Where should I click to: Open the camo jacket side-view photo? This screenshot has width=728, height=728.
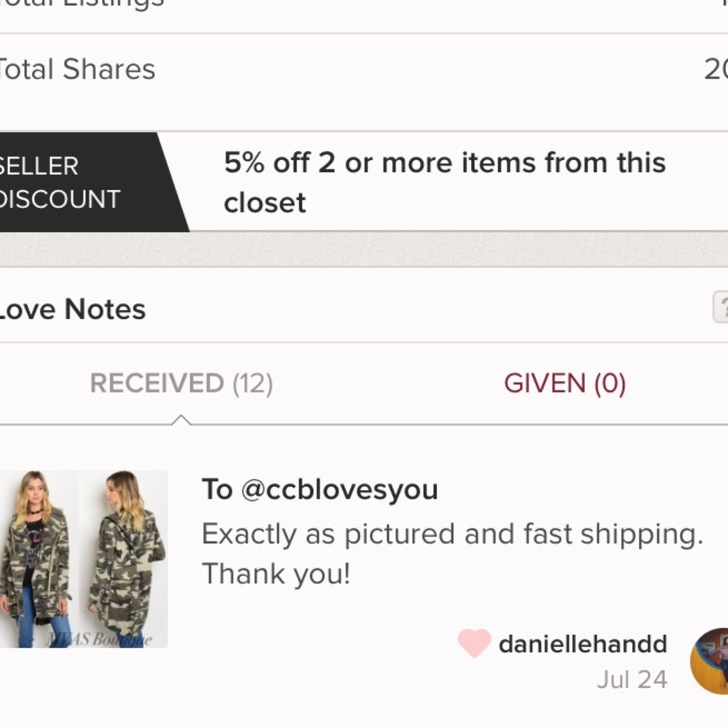point(125,558)
